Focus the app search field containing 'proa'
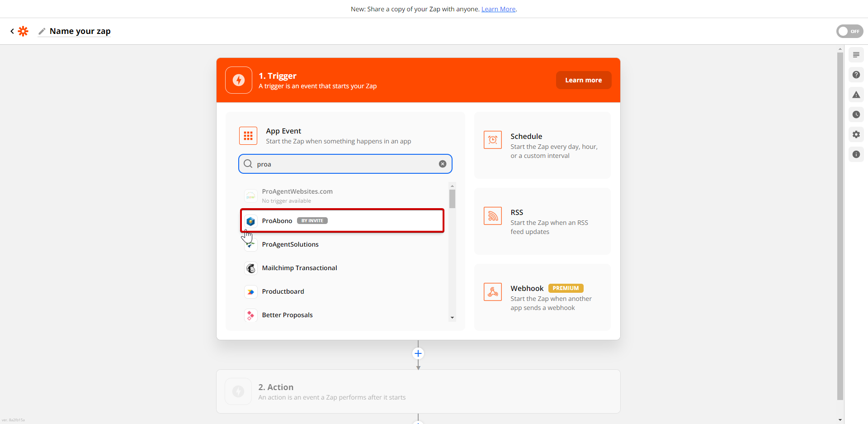The image size is (868, 424). (345, 164)
